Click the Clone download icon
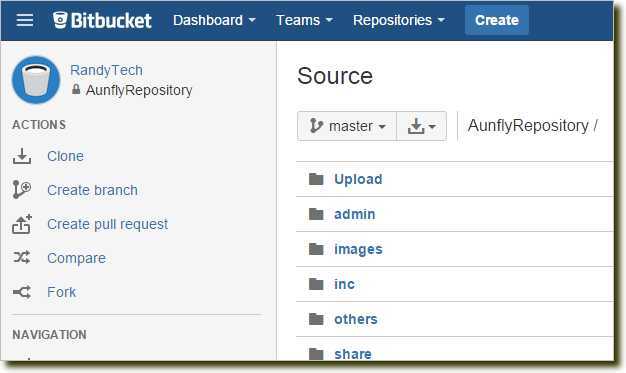 (22, 156)
